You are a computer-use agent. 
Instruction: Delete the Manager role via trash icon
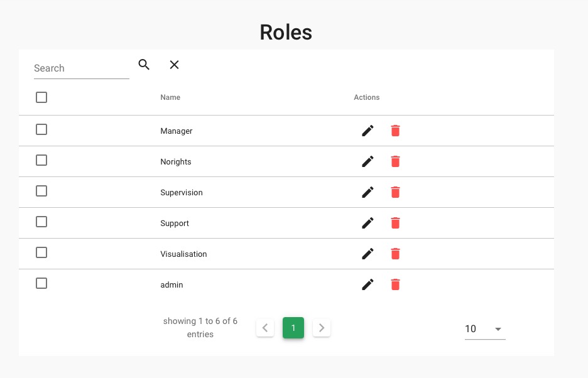395,131
